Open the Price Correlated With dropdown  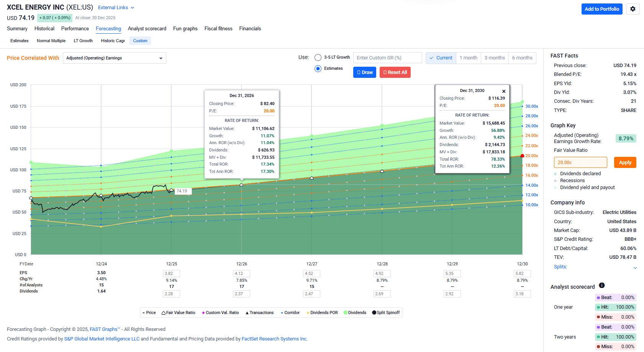(114, 58)
